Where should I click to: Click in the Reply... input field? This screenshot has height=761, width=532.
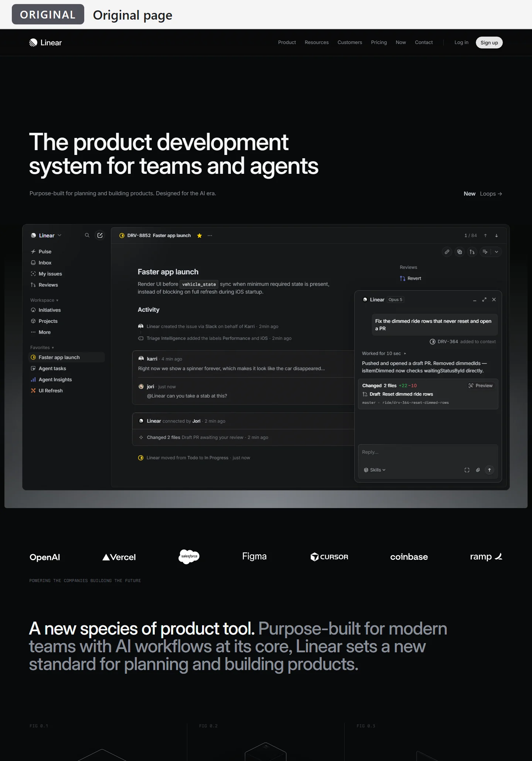428,453
